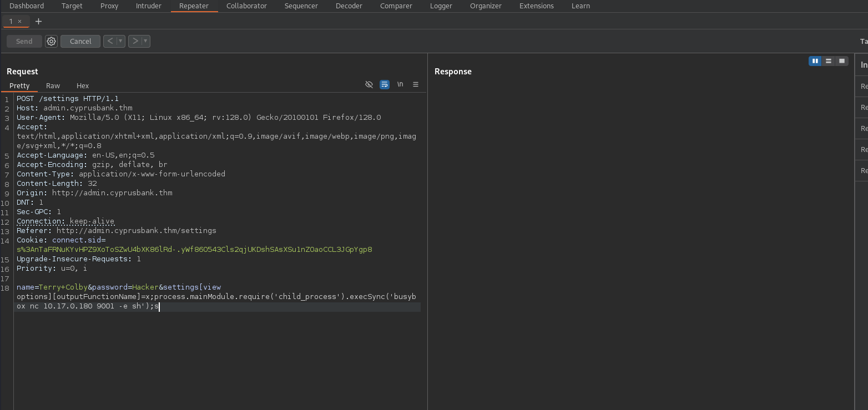The image size is (868, 410).
Task: Expand back history dropdown arrow
Action: coord(120,41)
